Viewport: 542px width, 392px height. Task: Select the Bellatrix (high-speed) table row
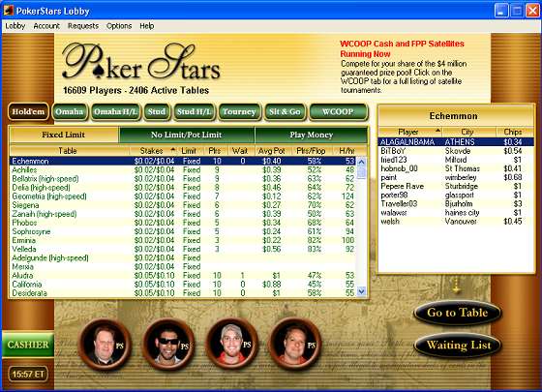pos(183,178)
